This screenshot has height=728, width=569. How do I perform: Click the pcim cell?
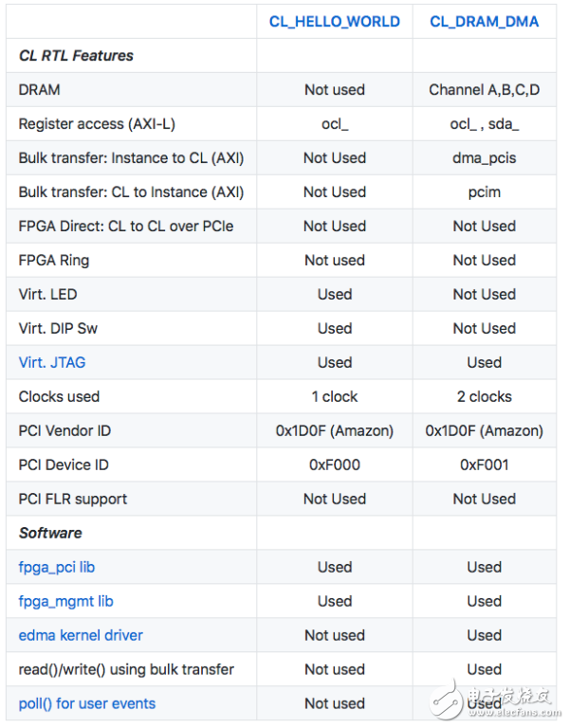(484, 192)
